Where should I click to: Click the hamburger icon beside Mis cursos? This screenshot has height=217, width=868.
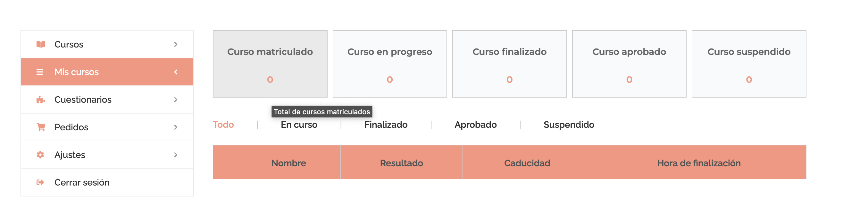click(x=40, y=72)
